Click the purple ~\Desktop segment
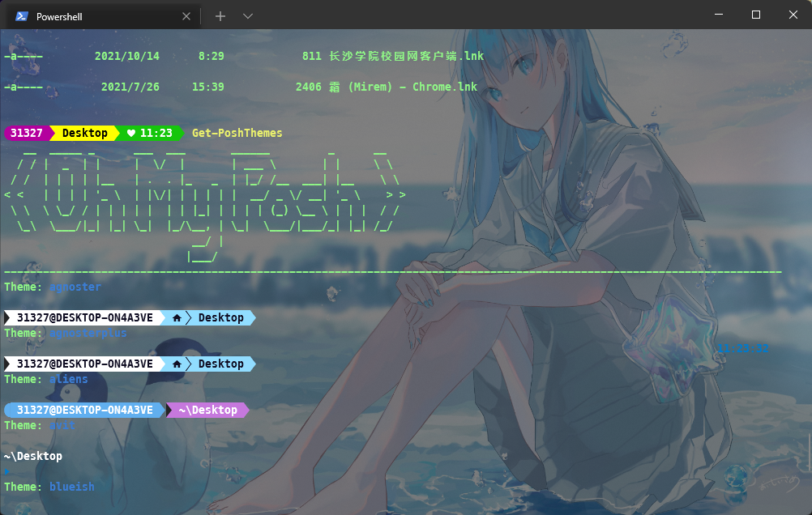812x515 pixels. (x=207, y=410)
